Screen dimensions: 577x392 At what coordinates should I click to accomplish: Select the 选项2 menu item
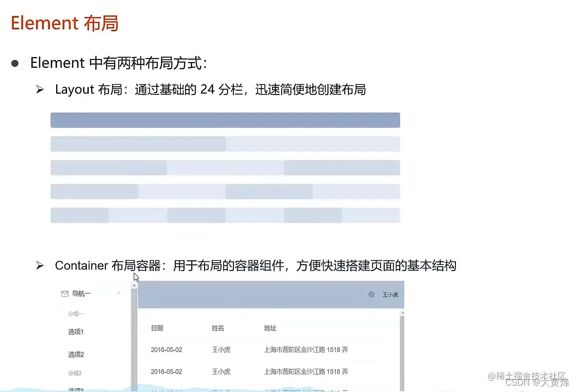pyautogui.click(x=76, y=354)
